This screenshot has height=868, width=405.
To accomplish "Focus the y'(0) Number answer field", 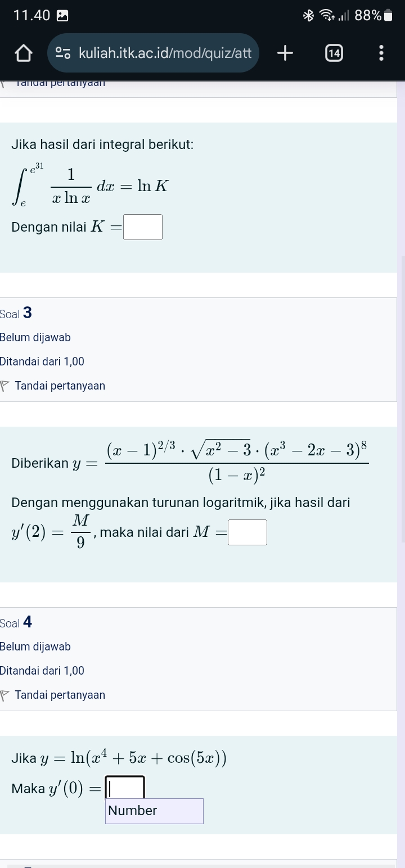I will 125,787.
